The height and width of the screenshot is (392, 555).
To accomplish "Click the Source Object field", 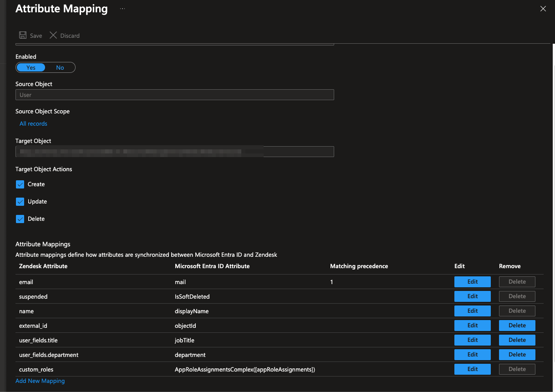I will (175, 95).
